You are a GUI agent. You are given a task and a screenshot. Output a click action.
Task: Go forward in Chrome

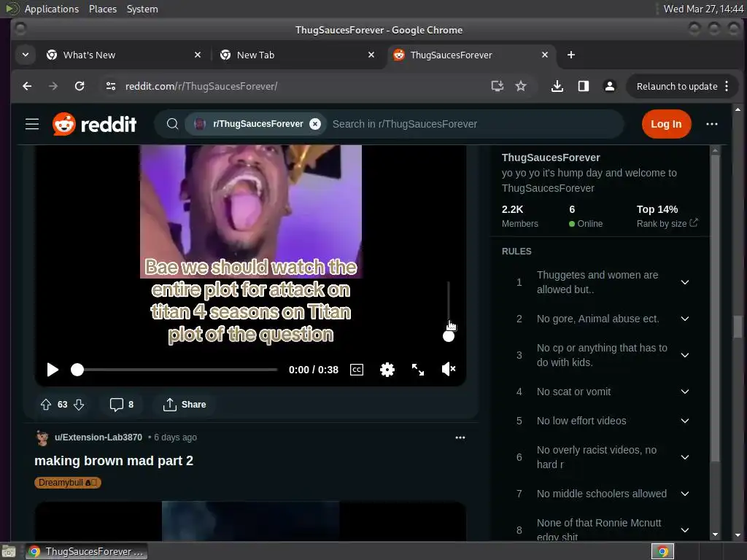point(53,86)
